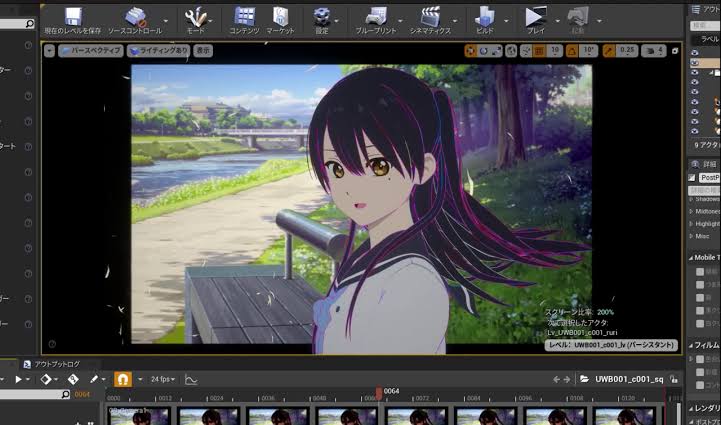Toggle the eye on the highlighted outliner row
This screenshot has width=721, height=425.
pos(695,63)
